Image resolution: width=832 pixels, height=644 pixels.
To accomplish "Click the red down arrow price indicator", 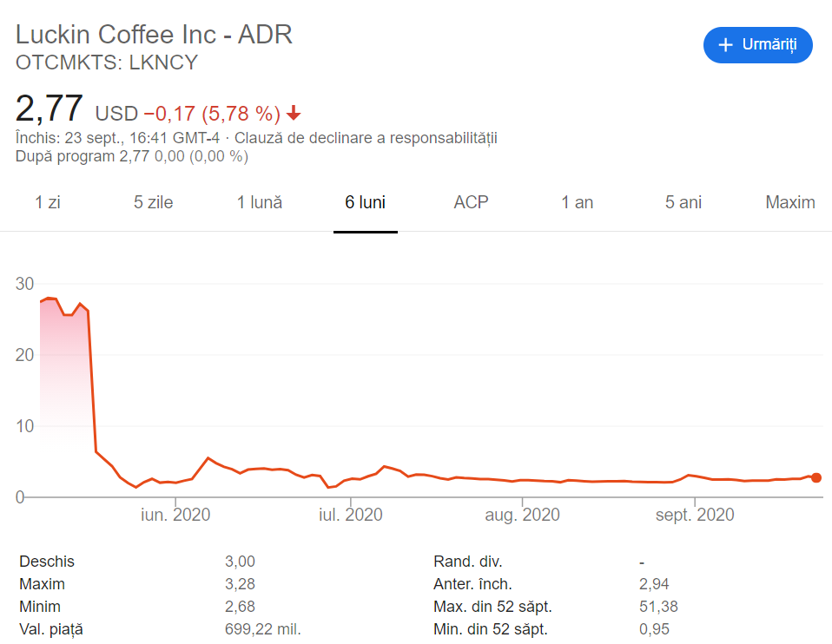I will [294, 113].
